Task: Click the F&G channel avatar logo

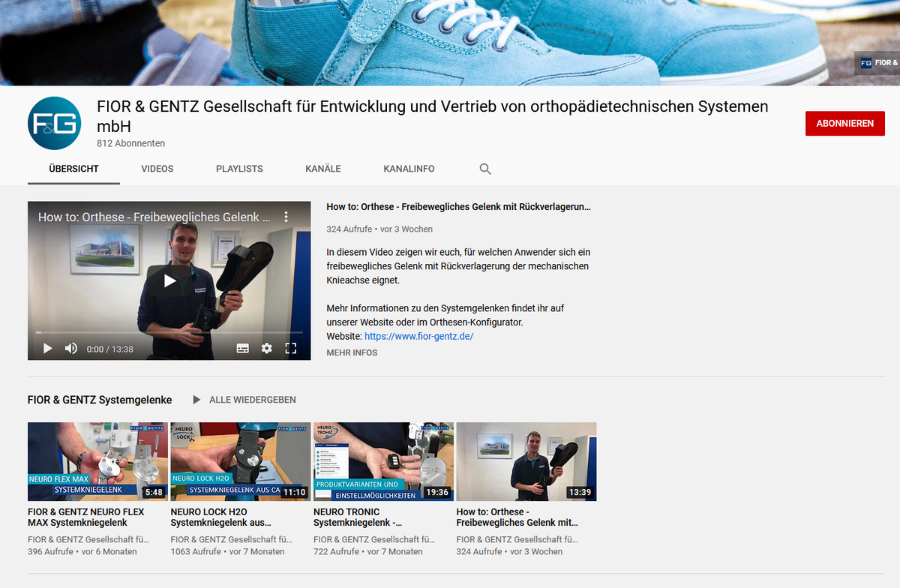Action: coord(55,124)
